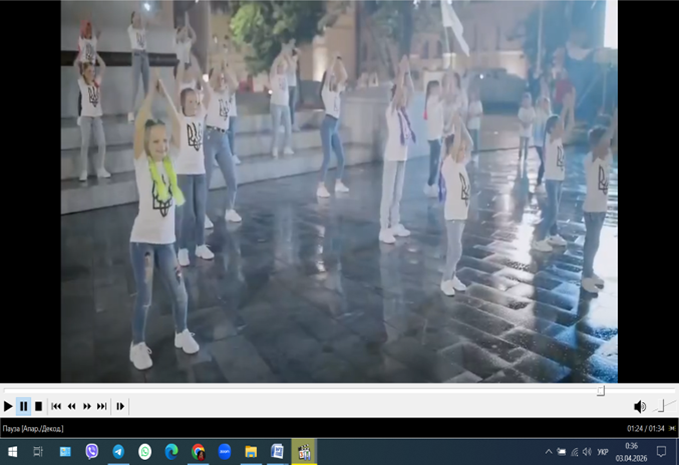Advance one frame with frame-step button
The width and height of the screenshot is (679, 465).
(x=120, y=406)
